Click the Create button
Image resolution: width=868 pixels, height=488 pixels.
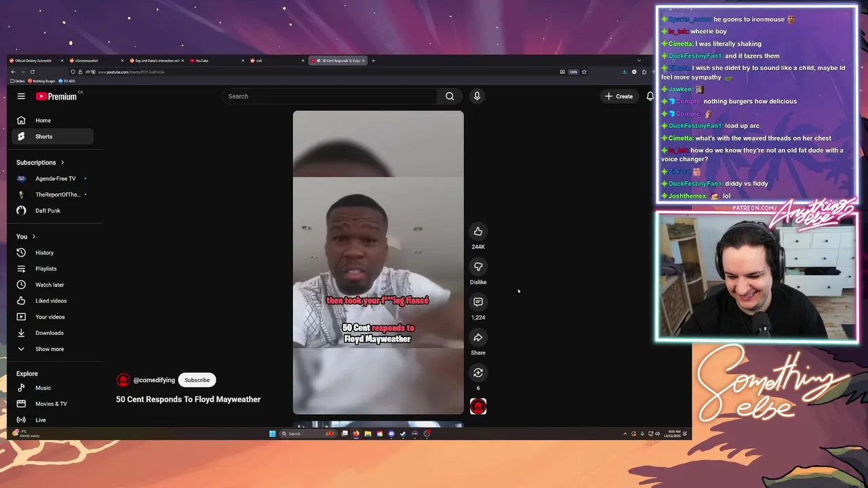point(619,96)
